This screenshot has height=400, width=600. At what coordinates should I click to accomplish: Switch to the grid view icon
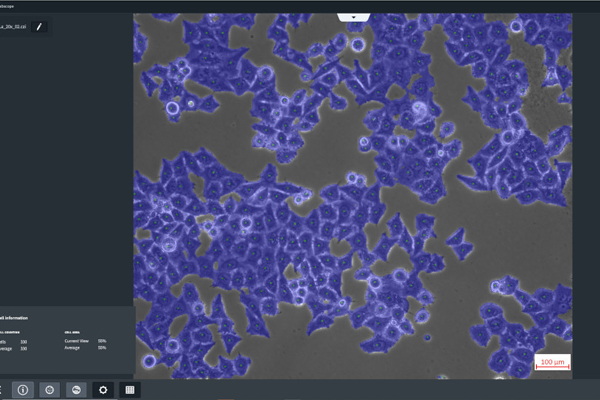pos(128,390)
